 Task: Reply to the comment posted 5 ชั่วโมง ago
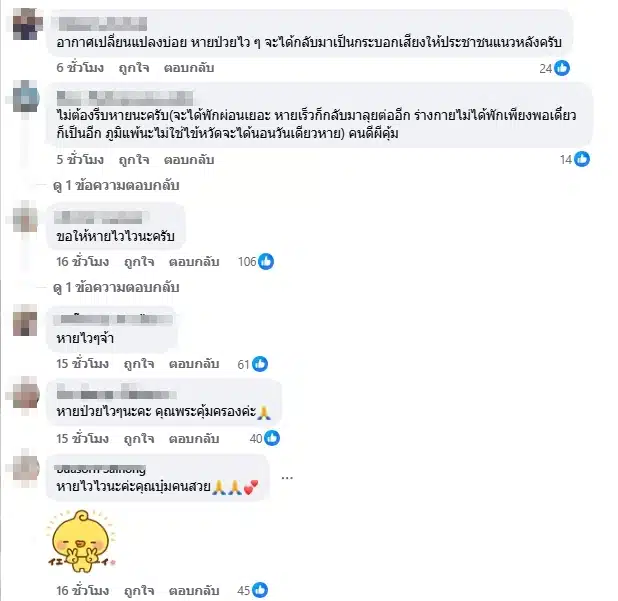[x=189, y=160]
